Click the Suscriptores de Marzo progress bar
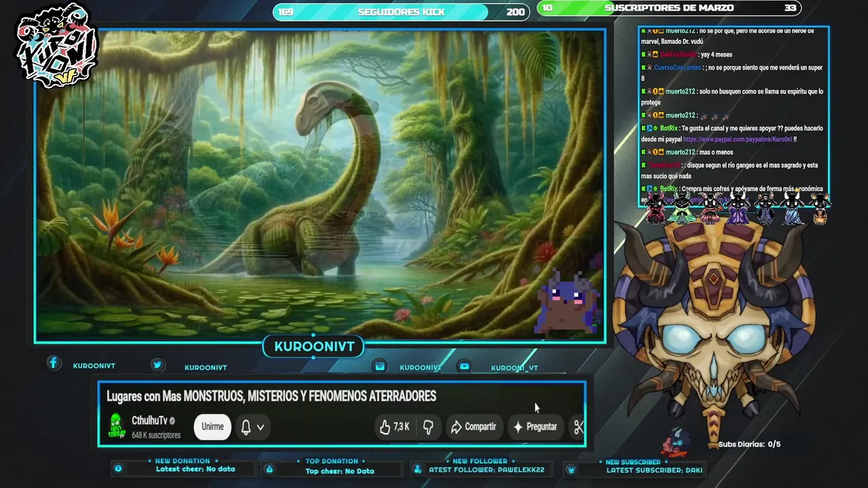The width and height of the screenshot is (868, 488). click(x=669, y=8)
